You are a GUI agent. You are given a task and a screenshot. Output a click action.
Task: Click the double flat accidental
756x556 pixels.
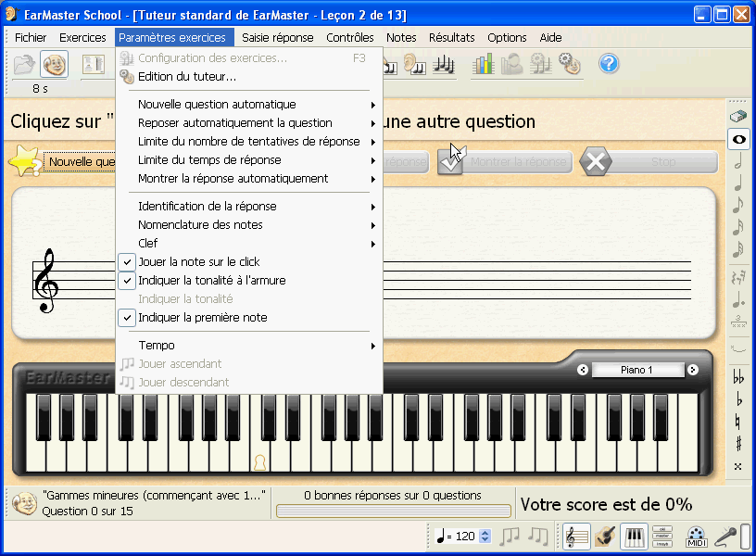(738, 376)
